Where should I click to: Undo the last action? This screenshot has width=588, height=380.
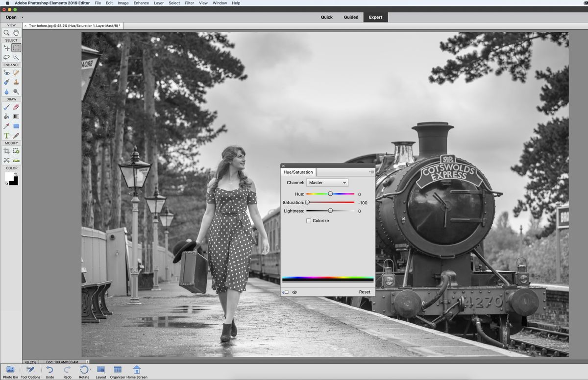pos(49,371)
